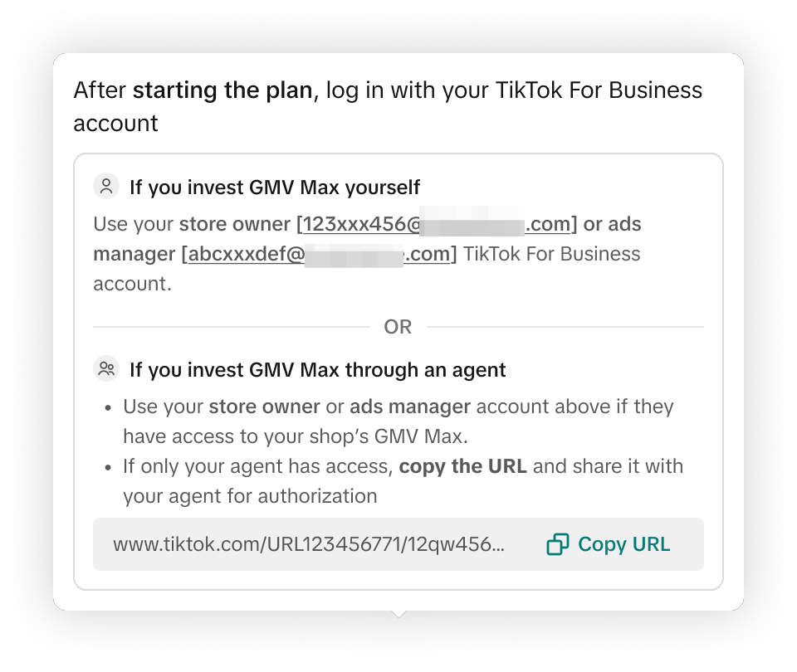Click the OR divider label
Screen dimensions: 797x672
398,327
